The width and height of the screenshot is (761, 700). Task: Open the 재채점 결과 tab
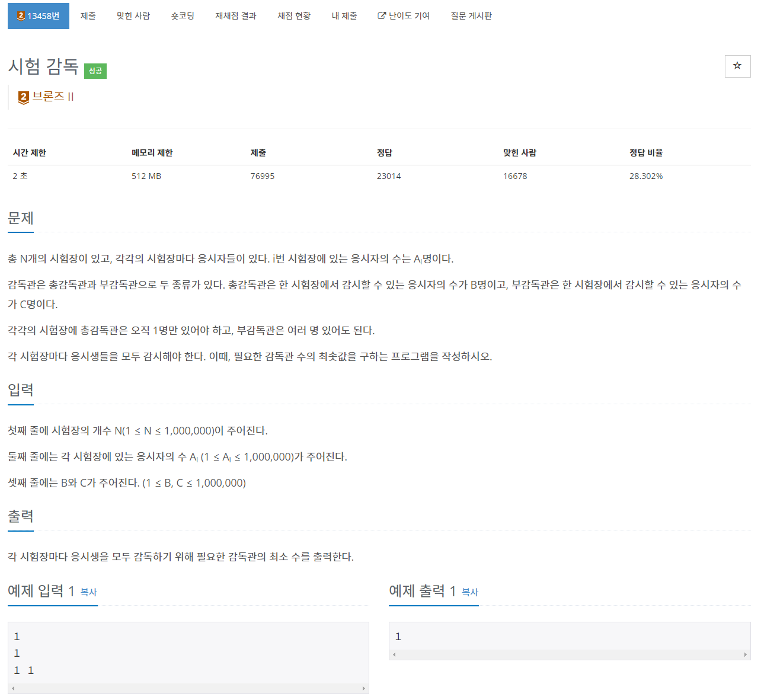click(236, 16)
